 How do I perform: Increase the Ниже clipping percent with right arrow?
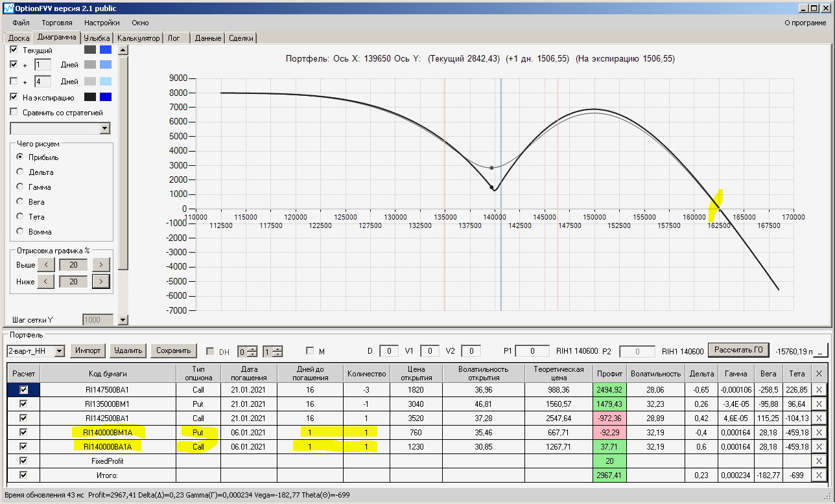tap(100, 282)
